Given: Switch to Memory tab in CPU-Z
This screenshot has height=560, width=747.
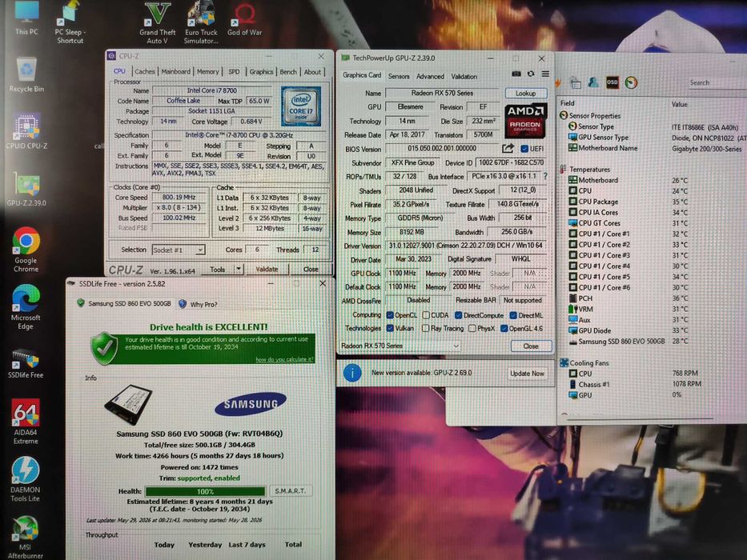Looking at the screenshot, I should [x=207, y=71].
